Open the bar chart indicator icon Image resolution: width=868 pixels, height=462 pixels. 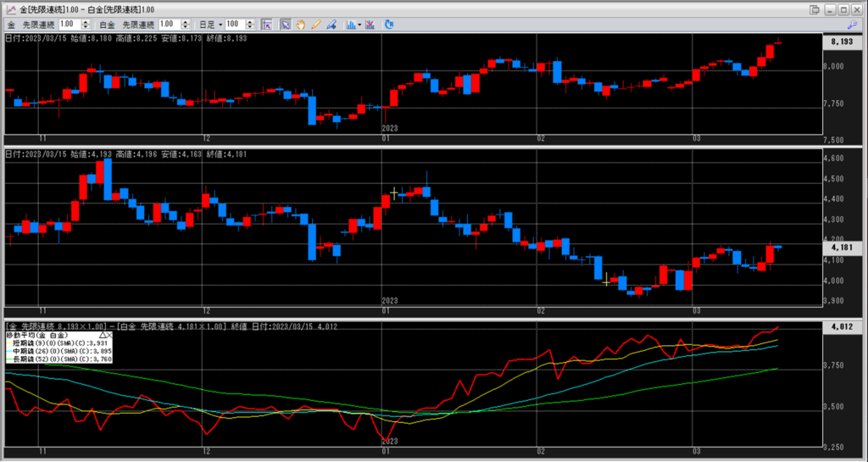[350, 25]
